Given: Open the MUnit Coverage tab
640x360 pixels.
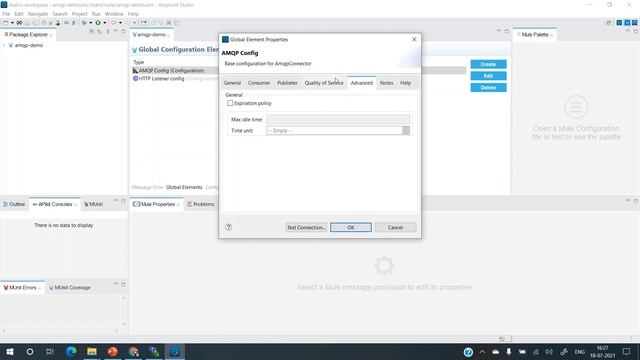Looking at the screenshot, I should click(x=70, y=288).
